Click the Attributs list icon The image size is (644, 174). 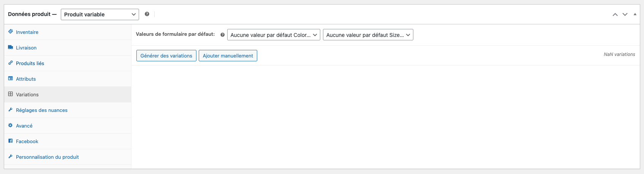coord(11,78)
